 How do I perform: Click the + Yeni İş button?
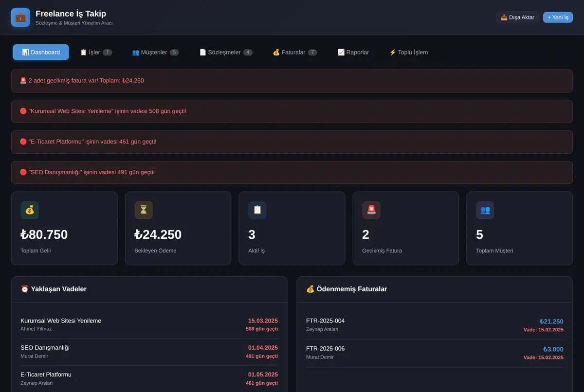tap(558, 18)
